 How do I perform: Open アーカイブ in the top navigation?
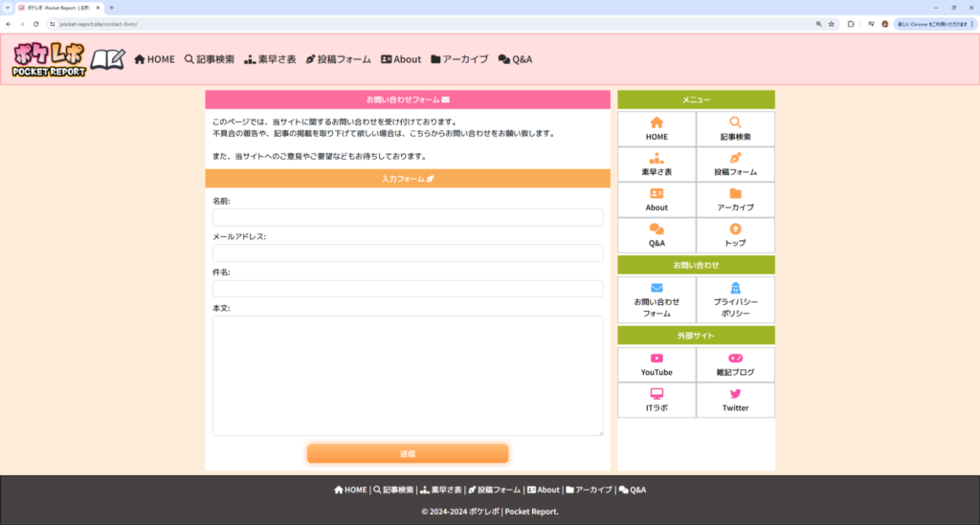click(x=459, y=59)
